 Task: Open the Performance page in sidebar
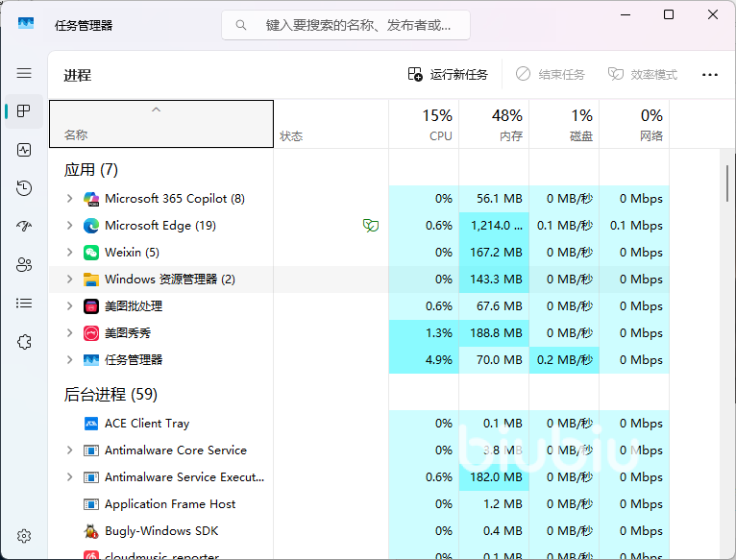24,150
